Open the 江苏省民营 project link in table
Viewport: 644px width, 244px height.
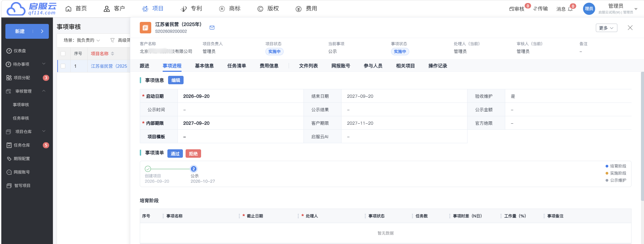[x=109, y=66]
